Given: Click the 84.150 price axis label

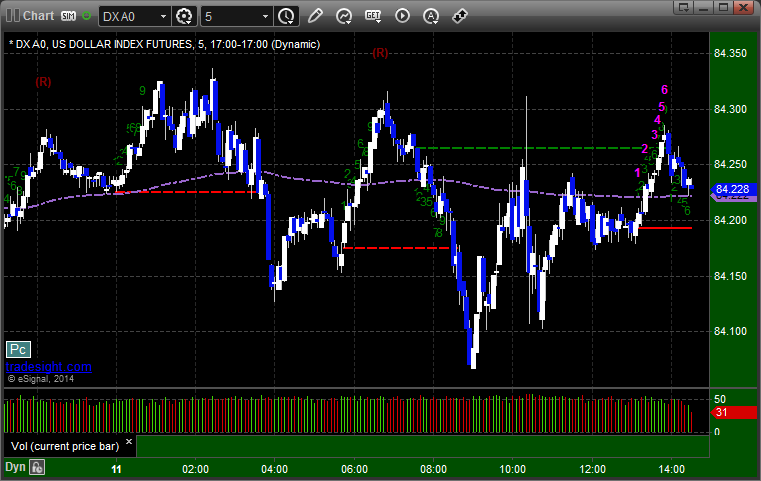Looking at the screenshot, I should (730, 276).
